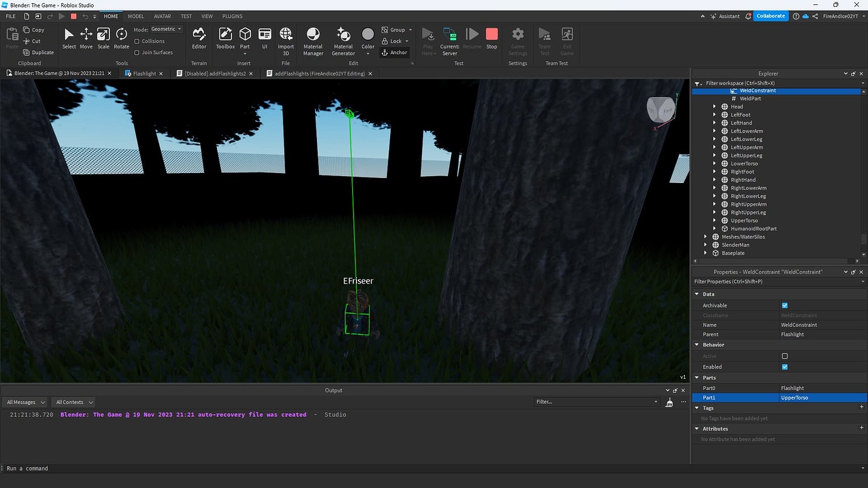Stop the current Team Test session
The width and height of the screenshot is (868, 488).
491,38
